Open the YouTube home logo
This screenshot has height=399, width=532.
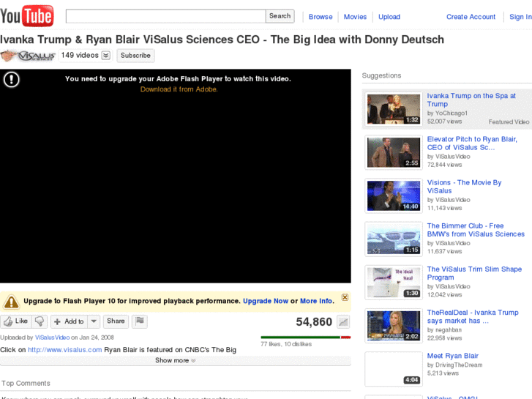27,15
